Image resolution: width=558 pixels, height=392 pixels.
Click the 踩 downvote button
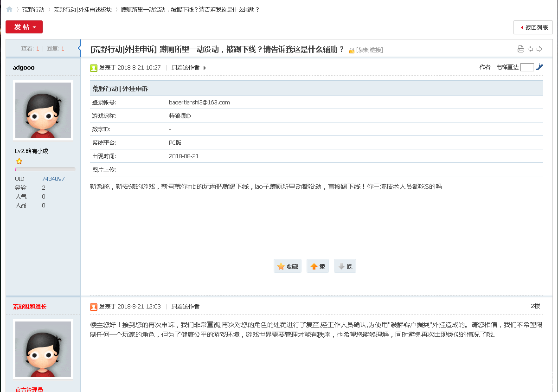coord(345,266)
